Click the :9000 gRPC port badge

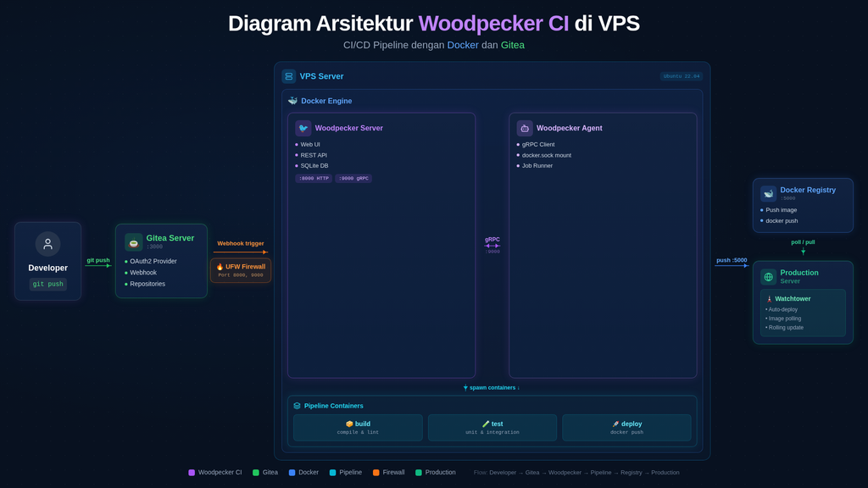click(353, 178)
